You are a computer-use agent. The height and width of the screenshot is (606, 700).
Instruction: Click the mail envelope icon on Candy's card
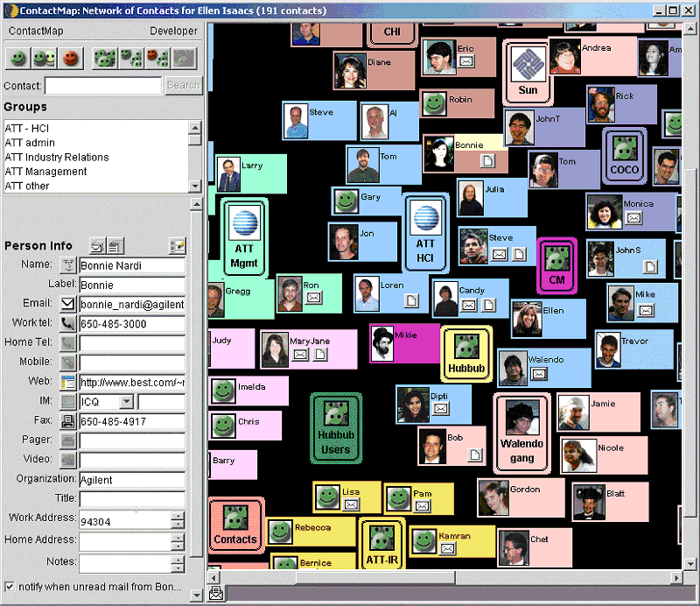pyautogui.click(x=470, y=305)
